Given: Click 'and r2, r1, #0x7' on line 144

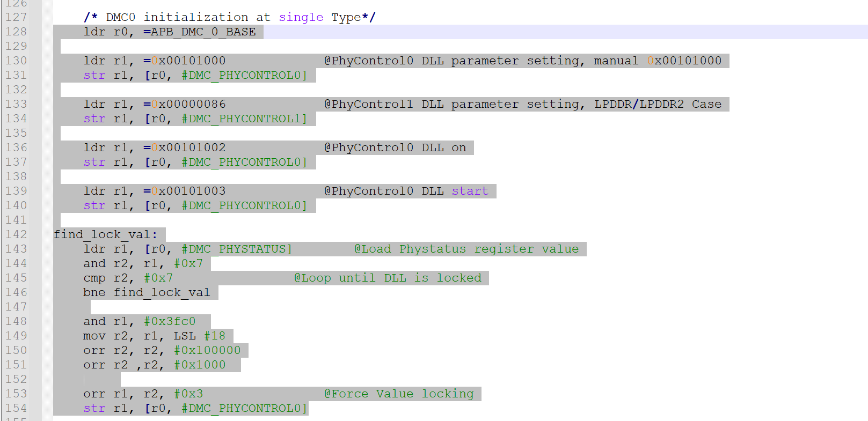Looking at the screenshot, I should click(143, 263).
